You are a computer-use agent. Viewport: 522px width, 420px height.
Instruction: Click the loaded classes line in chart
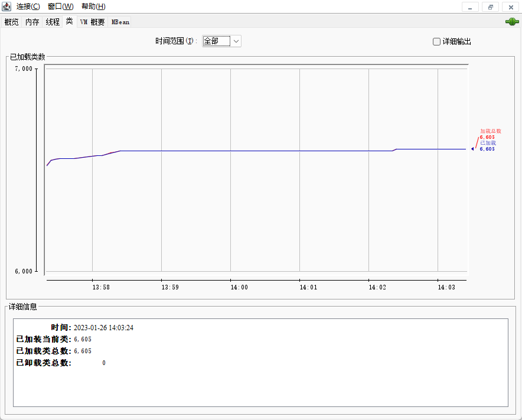[256, 151]
